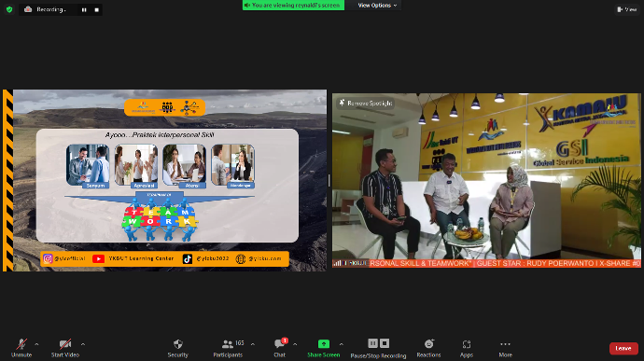This screenshot has height=361, width=644.
Task: Open the Chat panel
Action: pyautogui.click(x=280, y=348)
